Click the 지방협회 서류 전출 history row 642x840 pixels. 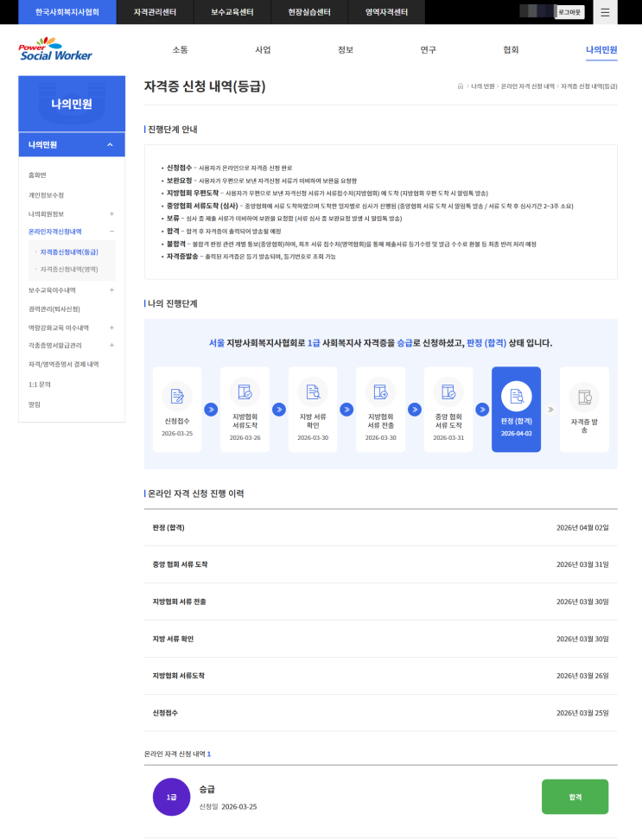(381, 601)
